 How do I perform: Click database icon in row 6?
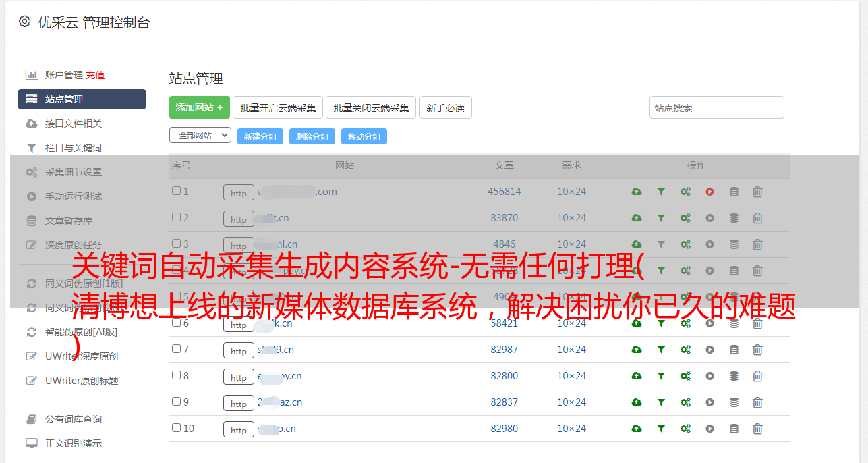point(734,323)
